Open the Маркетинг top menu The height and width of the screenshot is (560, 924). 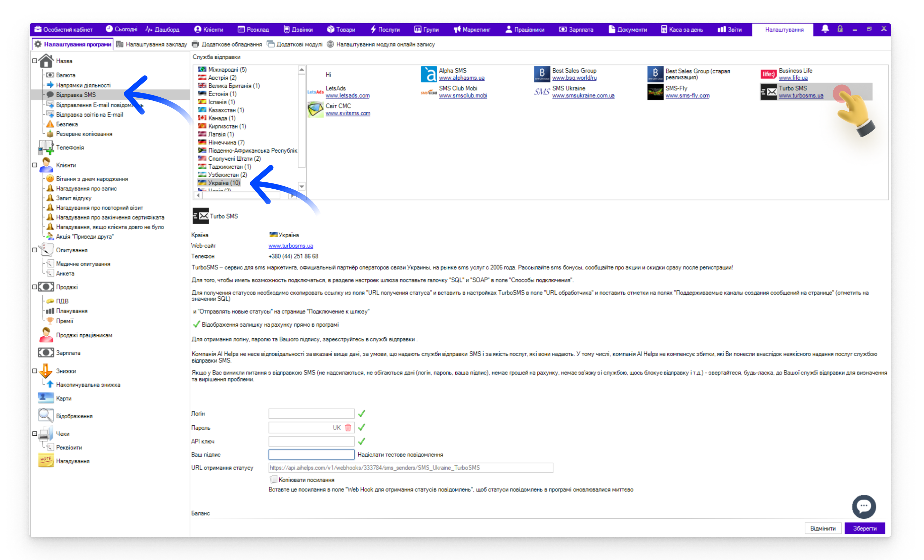[472, 29]
